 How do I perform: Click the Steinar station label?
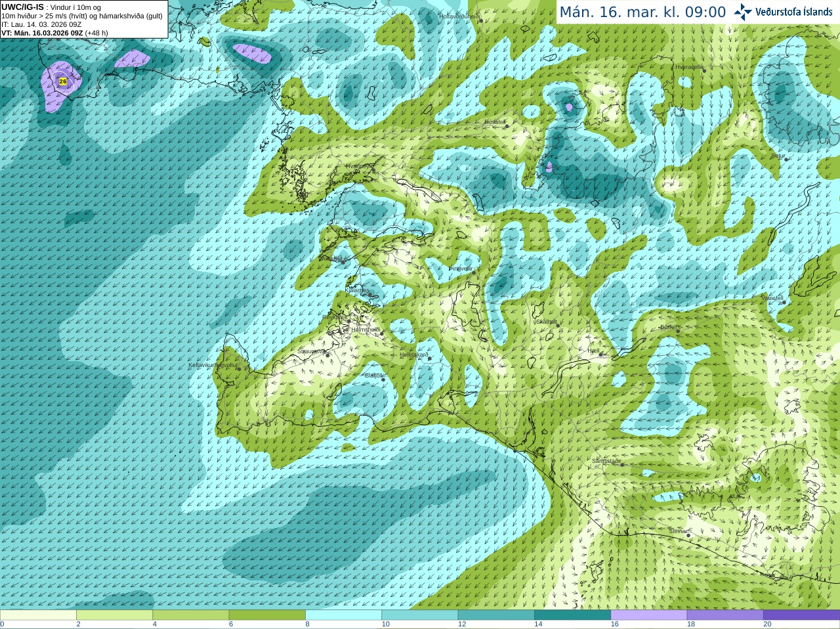click(678, 531)
